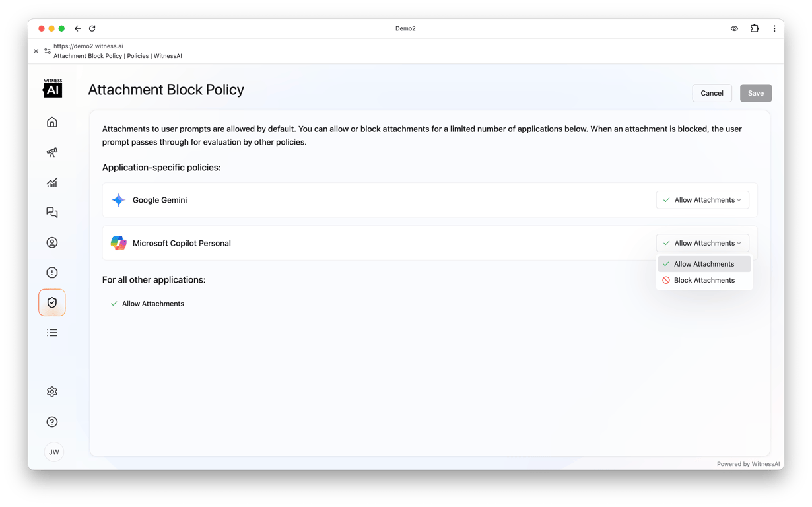This screenshot has height=507, width=812.
Task: Click the site settings icon by URL
Action: click(48, 51)
